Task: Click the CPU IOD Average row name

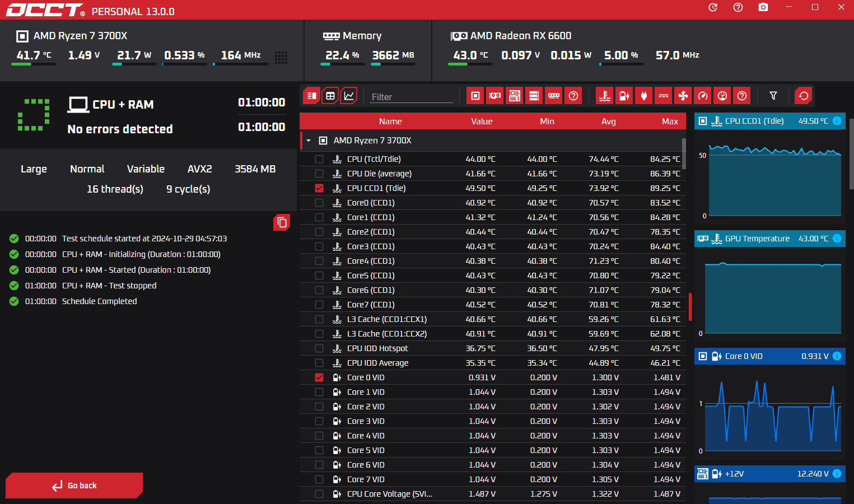Action: click(x=377, y=363)
